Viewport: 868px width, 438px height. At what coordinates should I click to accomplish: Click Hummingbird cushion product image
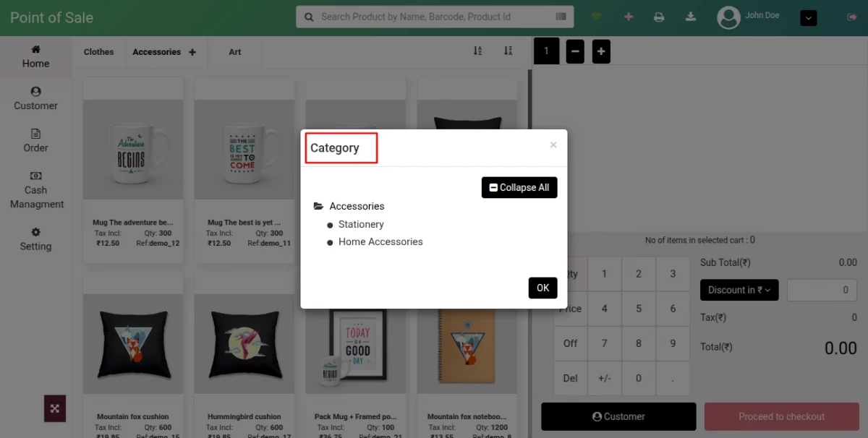pyautogui.click(x=244, y=344)
